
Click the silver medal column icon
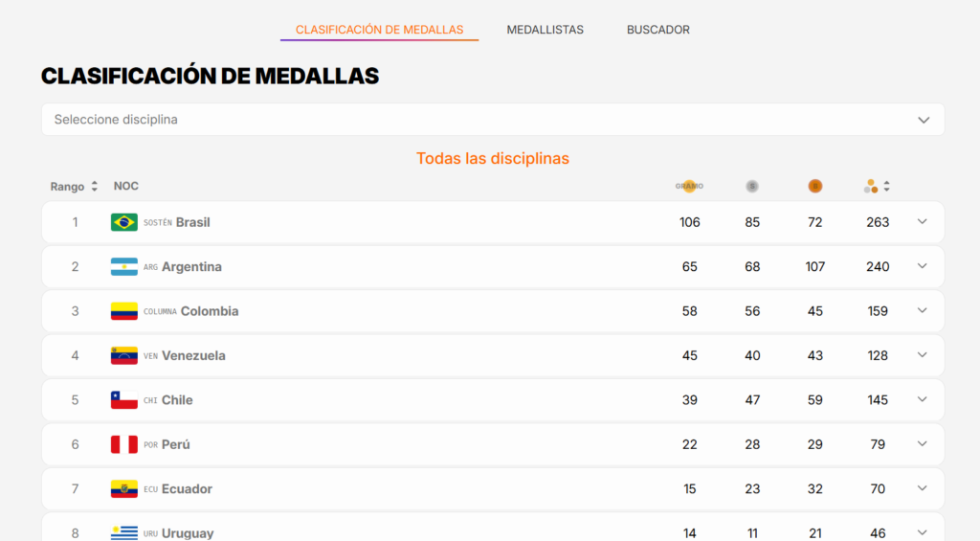click(x=752, y=187)
